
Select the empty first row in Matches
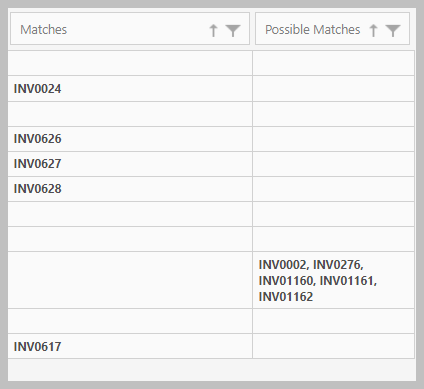130,63
